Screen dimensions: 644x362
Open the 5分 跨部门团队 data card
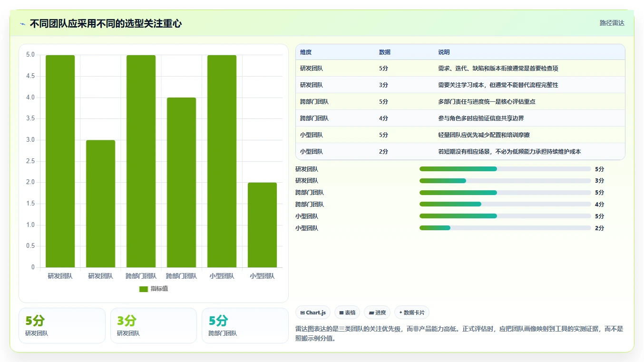pyautogui.click(x=245, y=325)
